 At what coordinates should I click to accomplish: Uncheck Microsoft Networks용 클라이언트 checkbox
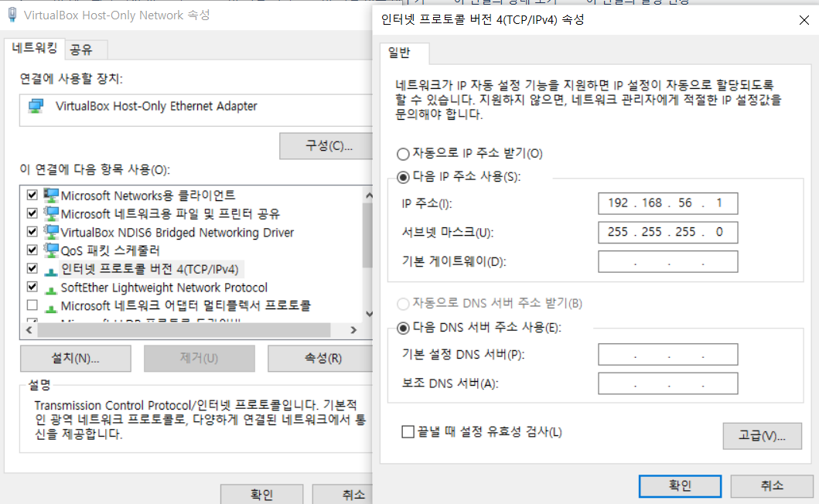point(32,195)
